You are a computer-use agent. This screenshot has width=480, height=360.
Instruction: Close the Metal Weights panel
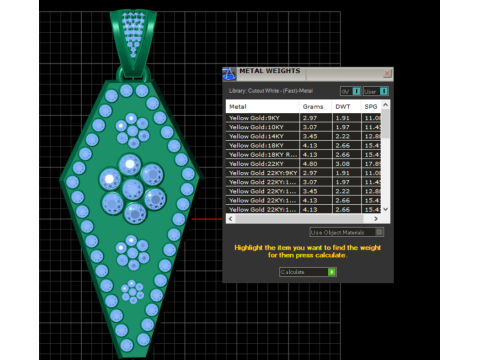(387, 73)
